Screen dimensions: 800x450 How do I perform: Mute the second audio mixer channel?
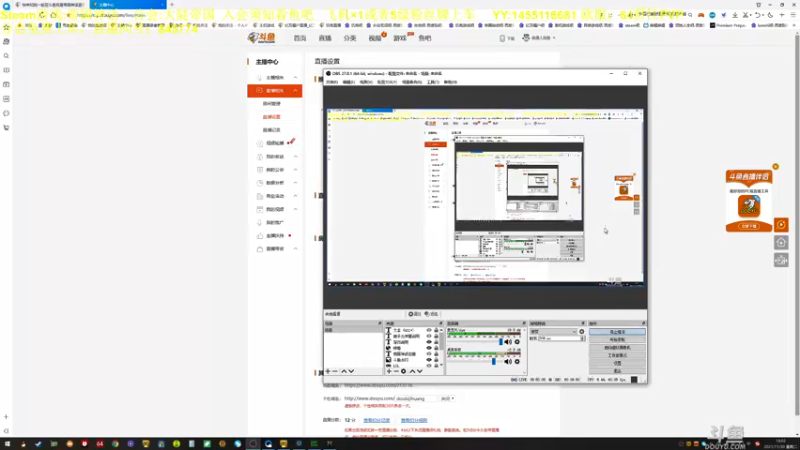click(x=508, y=361)
